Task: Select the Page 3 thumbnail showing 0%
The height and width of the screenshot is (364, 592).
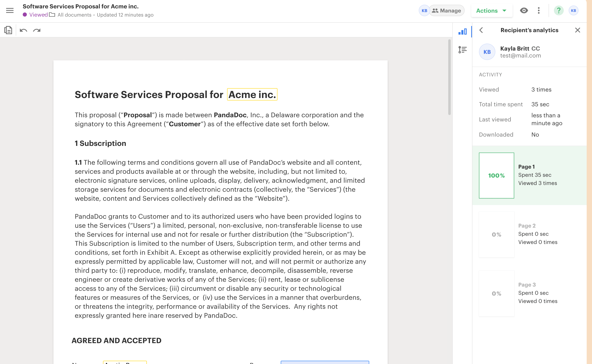Action: 496,293
